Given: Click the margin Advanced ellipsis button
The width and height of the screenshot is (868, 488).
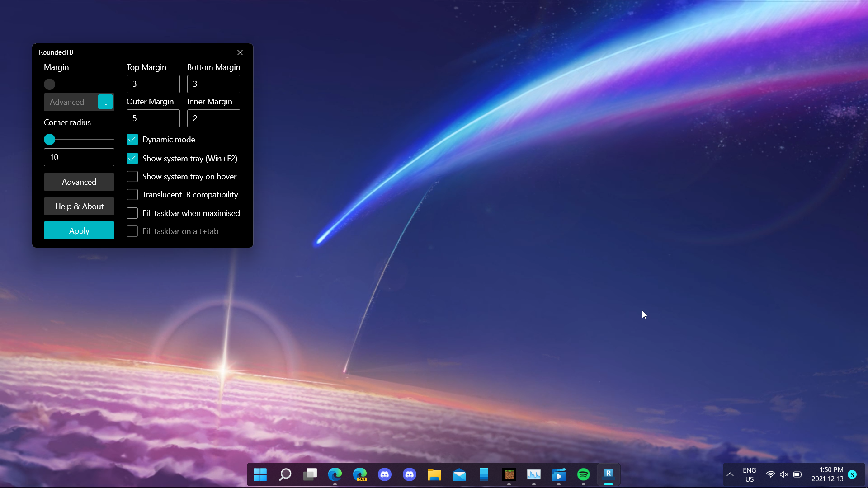Looking at the screenshot, I should (105, 102).
